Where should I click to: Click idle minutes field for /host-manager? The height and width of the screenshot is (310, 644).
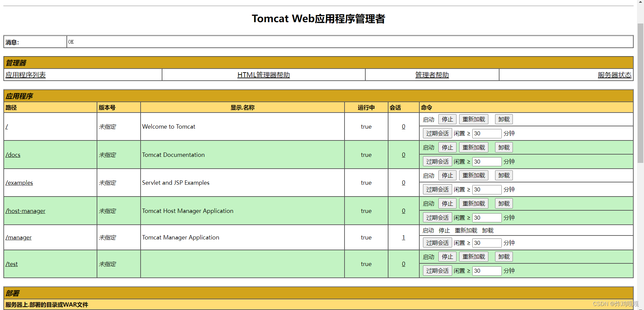[487, 218]
